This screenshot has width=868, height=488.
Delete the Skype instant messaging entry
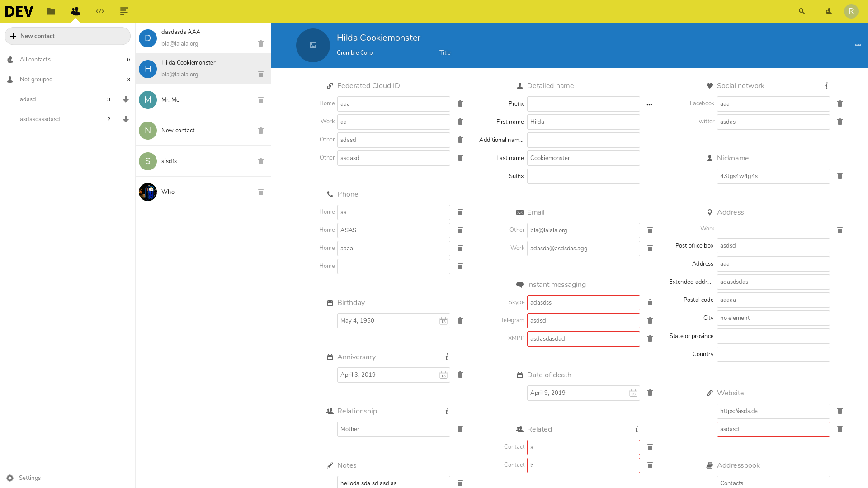click(x=650, y=302)
